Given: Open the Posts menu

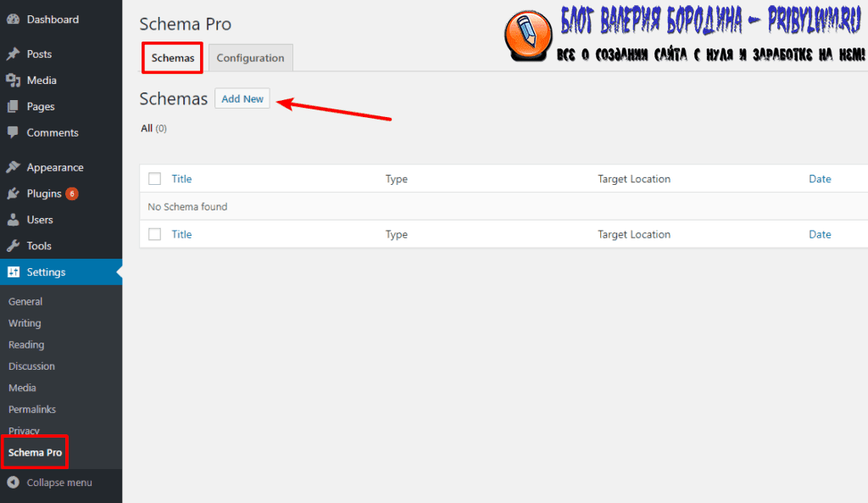Looking at the screenshot, I should pyautogui.click(x=39, y=53).
